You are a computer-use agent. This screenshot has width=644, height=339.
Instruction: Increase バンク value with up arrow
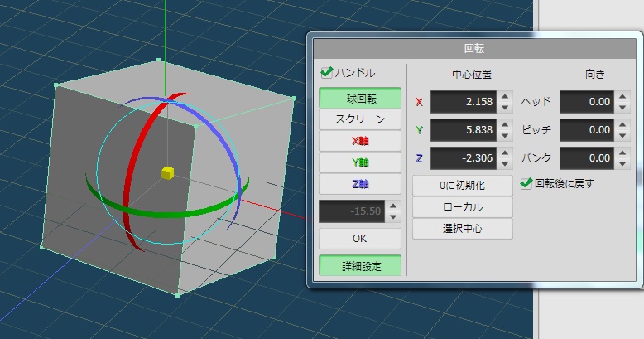pos(622,153)
